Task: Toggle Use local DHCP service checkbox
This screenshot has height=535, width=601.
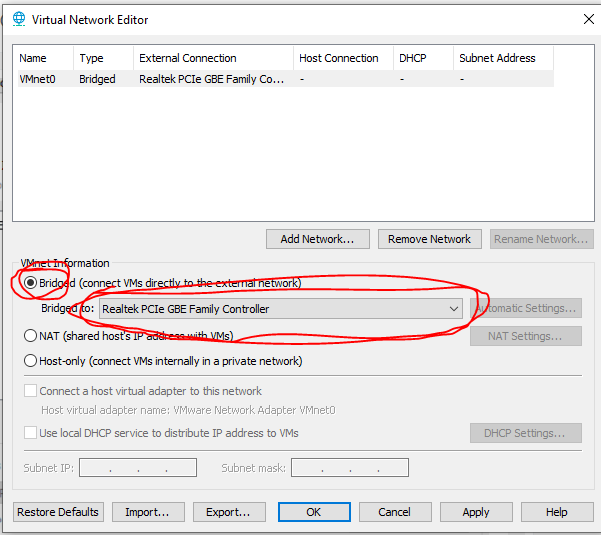Action: tap(30, 433)
